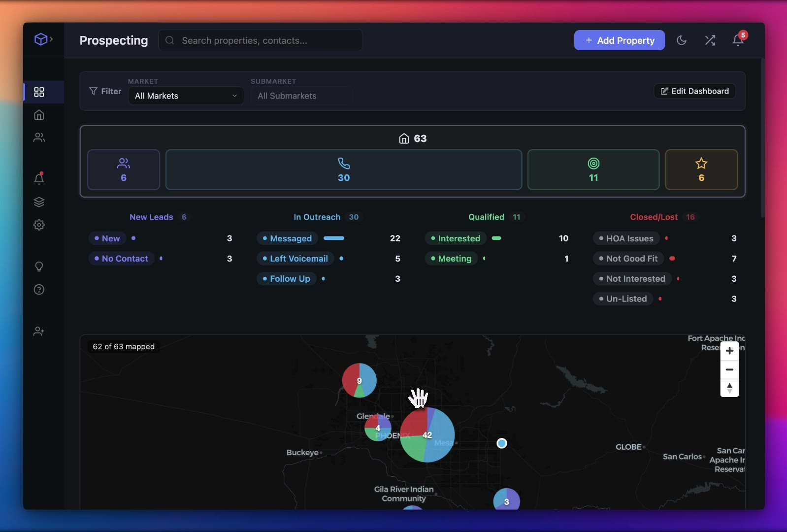Image resolution: width=787 pixels, height=532 pixels.
Task: Select the New Leads card showing 6
Action: click(x=124, y=169)
